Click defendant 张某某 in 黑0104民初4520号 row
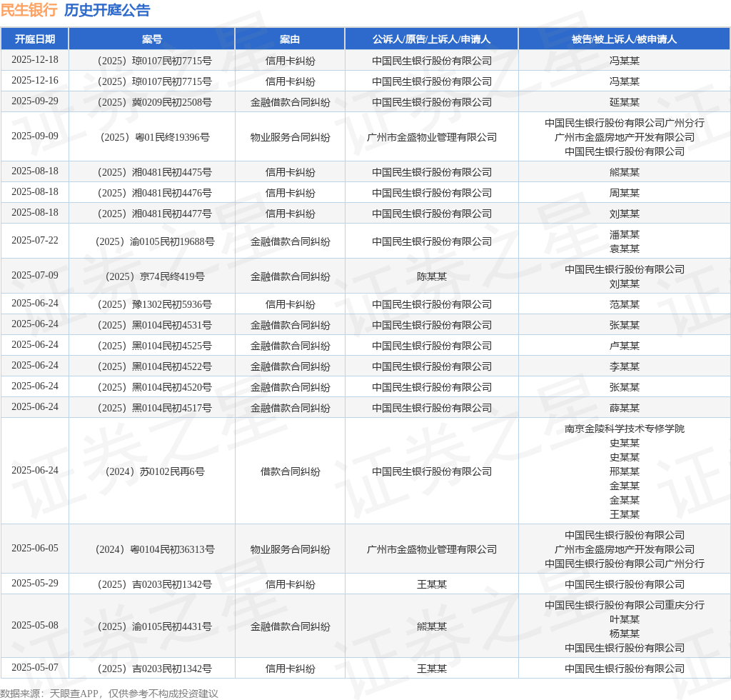731x700 pixels. point(624,387)
